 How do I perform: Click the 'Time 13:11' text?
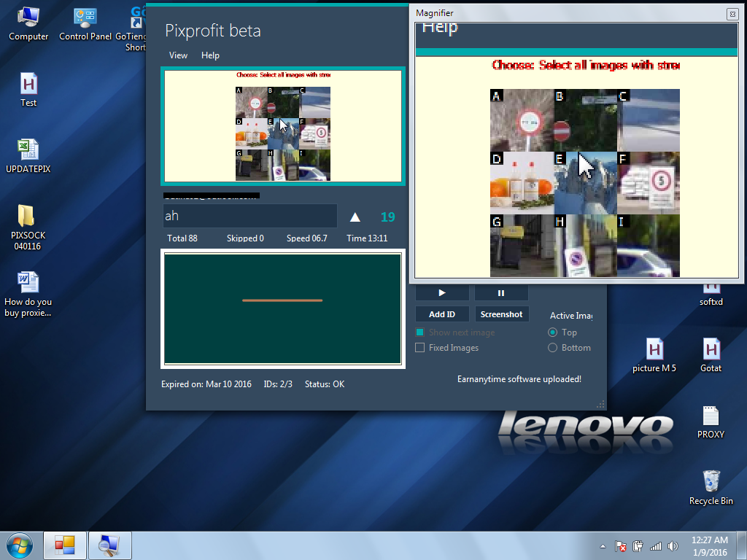coord(367,238)
